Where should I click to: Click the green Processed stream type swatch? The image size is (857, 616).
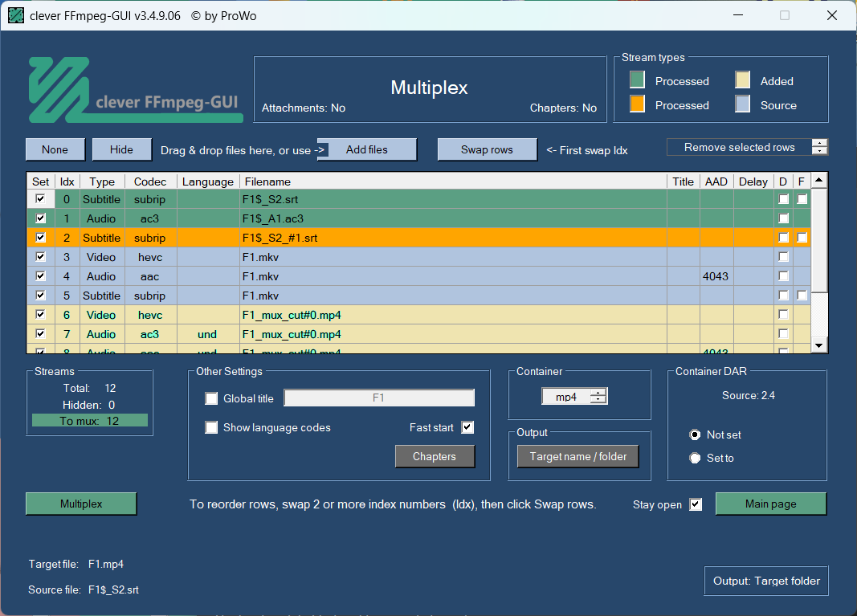tap(637, 80)
